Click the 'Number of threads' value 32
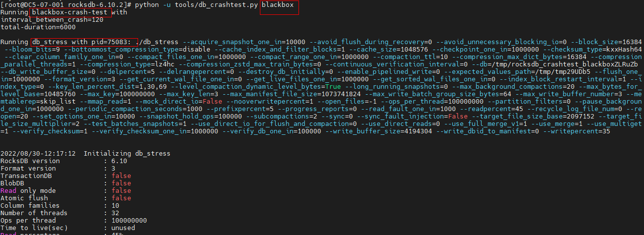 [115, 213]
